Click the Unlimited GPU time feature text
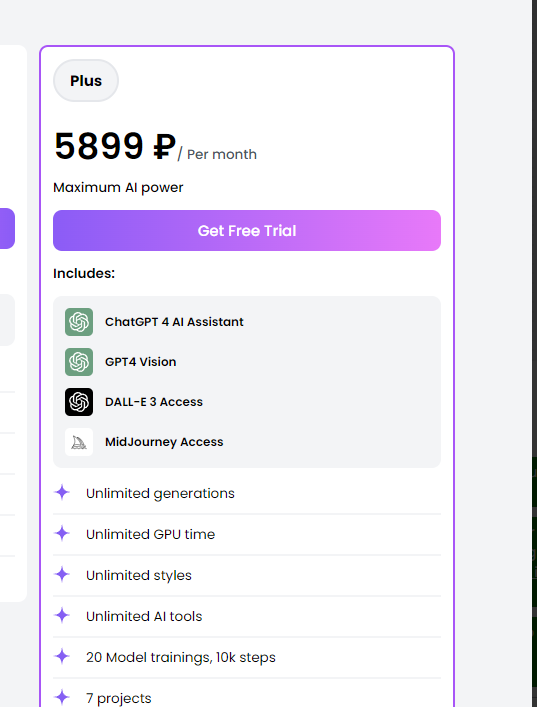Screen dimensions: 537x707 pyautogui.click(x=151, y=534)
